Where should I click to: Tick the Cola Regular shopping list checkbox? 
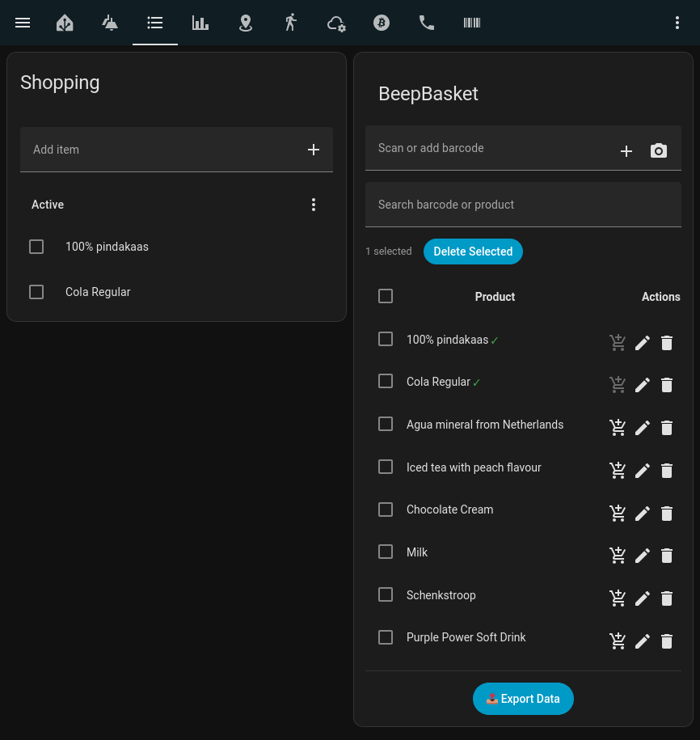tap(36, 292)
